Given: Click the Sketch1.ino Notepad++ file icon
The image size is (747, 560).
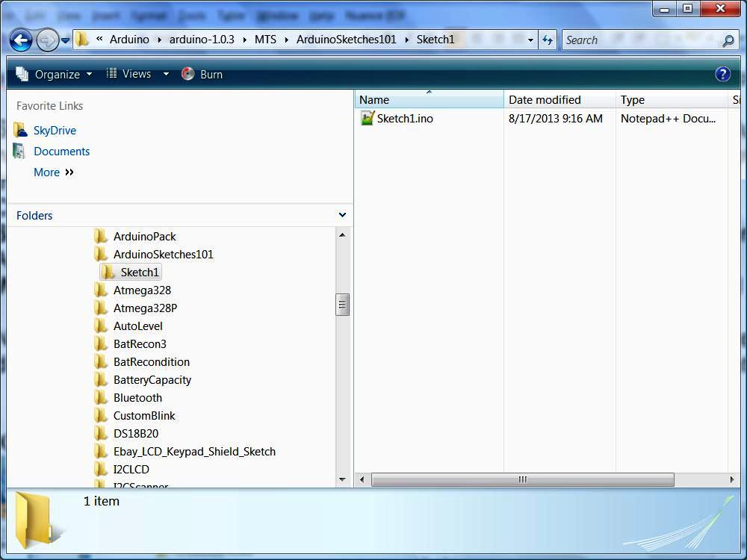Looking at the screenshot, I should pos(368,118).
